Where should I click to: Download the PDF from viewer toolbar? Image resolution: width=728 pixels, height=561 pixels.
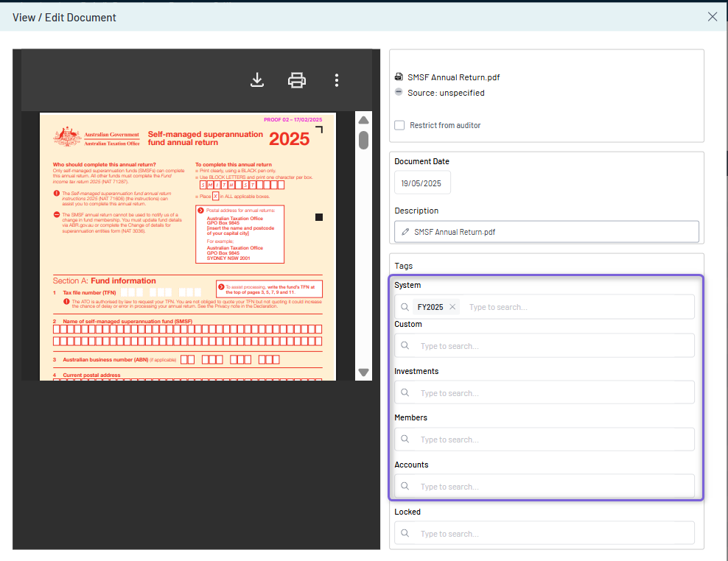coord(256,80)
